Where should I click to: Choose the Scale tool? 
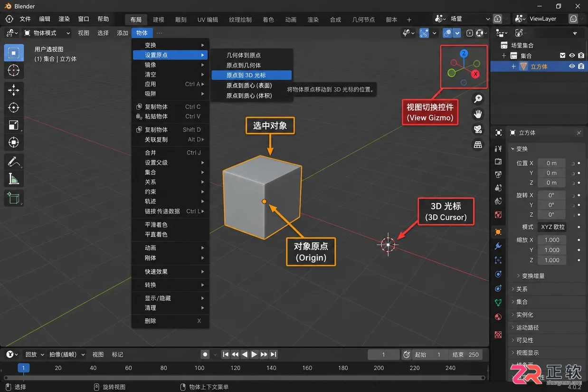14,125
